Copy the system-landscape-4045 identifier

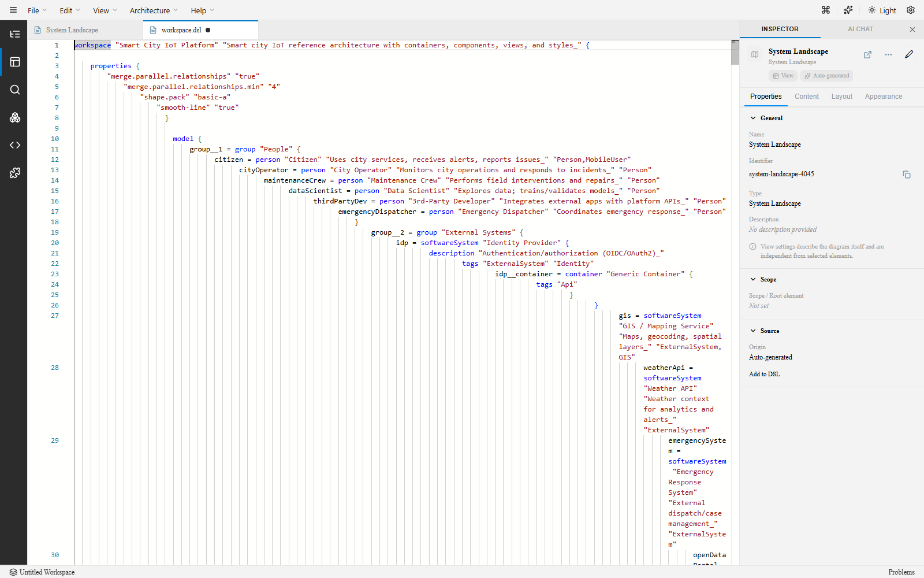click(907, 175)
